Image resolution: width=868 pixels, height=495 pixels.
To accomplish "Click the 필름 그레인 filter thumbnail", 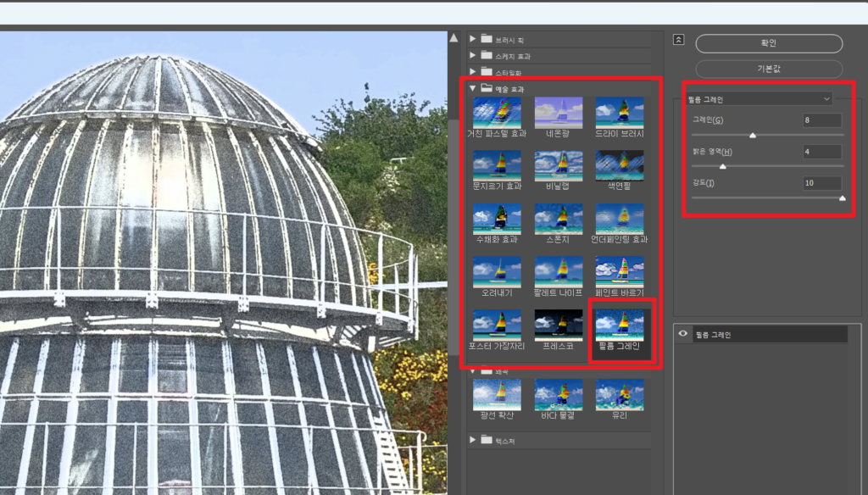I will (x=619, y=325).
